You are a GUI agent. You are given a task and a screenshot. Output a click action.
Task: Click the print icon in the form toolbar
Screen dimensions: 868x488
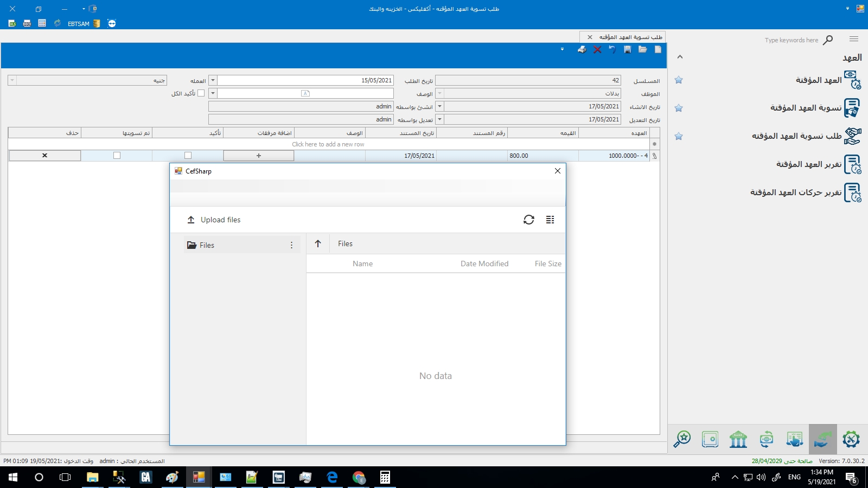[582, 50]
